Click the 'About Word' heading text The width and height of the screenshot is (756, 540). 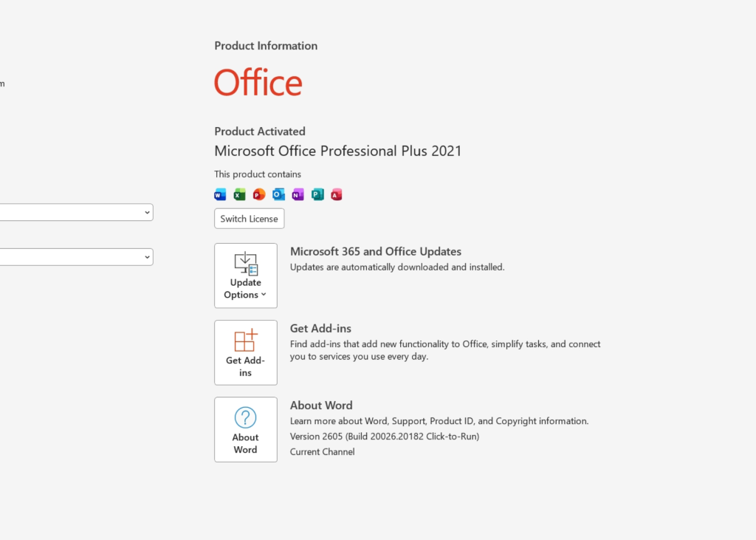coord(321,406)
